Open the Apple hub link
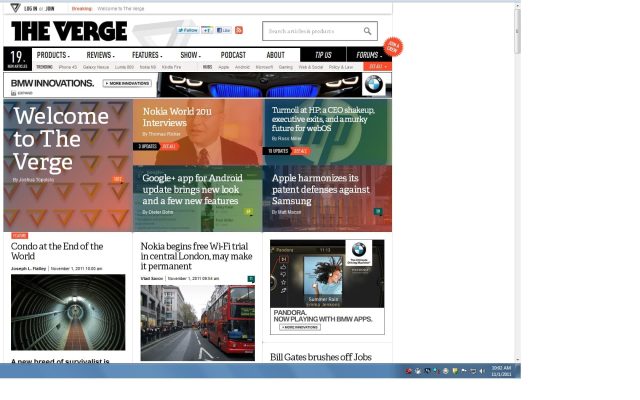The height and width of the screenshot is (400, 640). (x=224, y=67)
